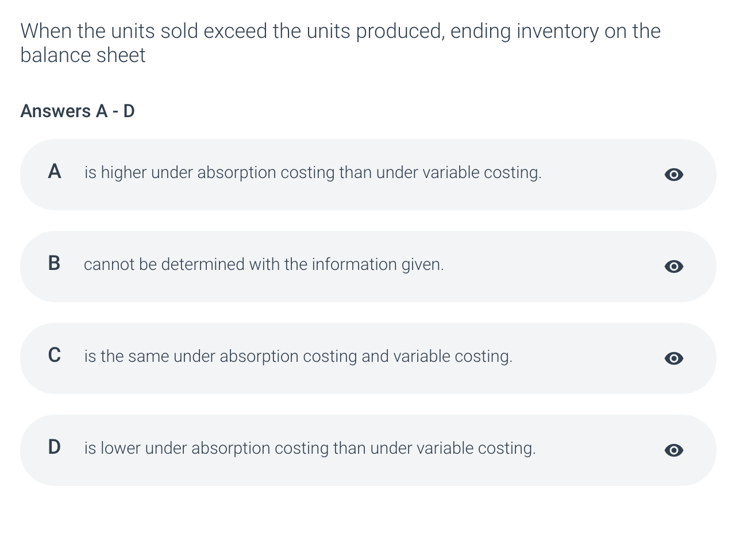
Task: Click the Answers A - D heading
Action: point(77,111)
